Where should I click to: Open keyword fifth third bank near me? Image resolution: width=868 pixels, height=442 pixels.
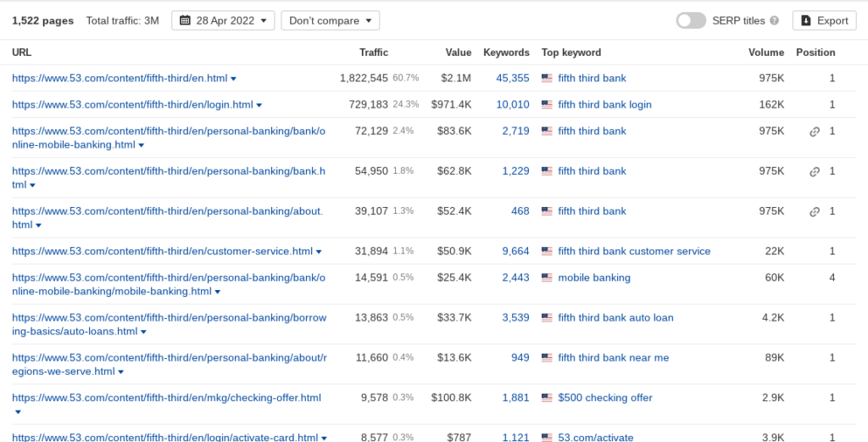614,358
